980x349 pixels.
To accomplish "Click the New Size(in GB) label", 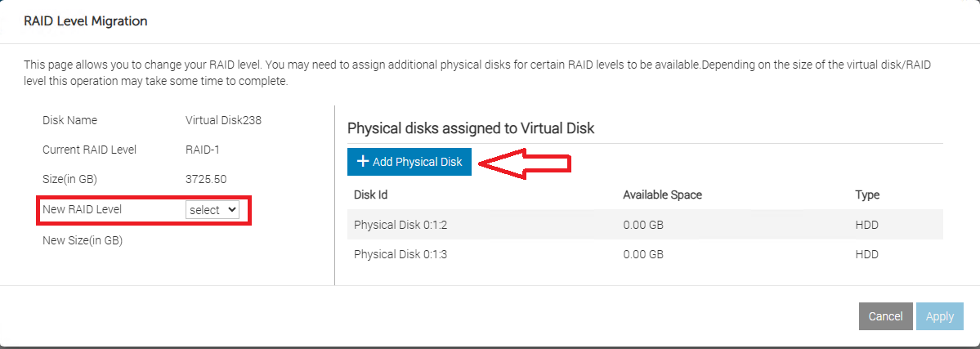I will point(83,240).
